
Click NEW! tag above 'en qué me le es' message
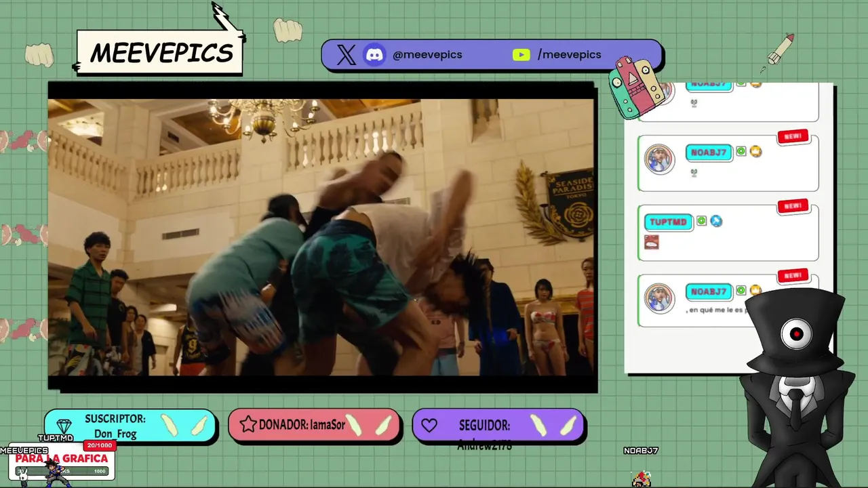pos(793,275)
